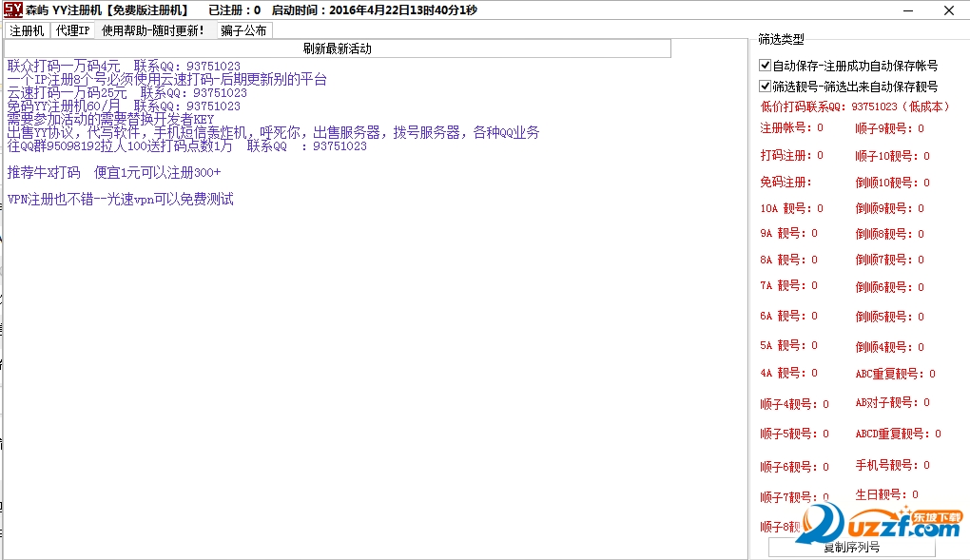970x560 pixels.
Task: Click the 倒顺4靓号: 0 counter
Action: 889,347
